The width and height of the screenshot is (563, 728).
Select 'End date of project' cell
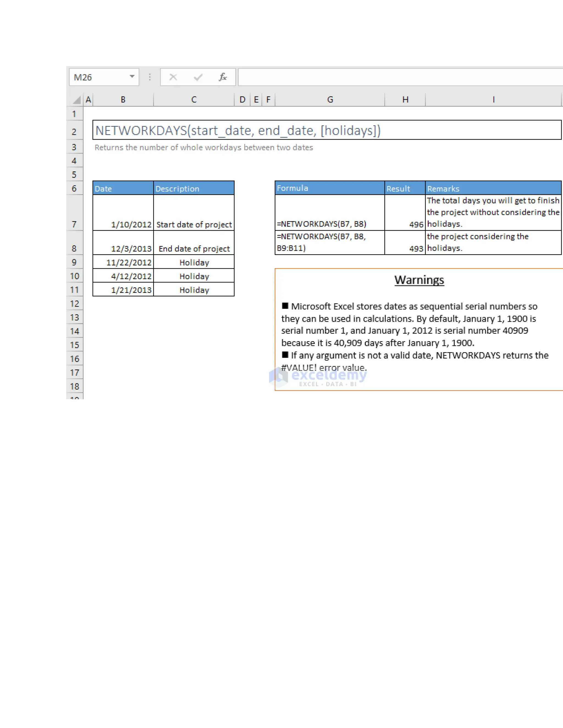194,243
